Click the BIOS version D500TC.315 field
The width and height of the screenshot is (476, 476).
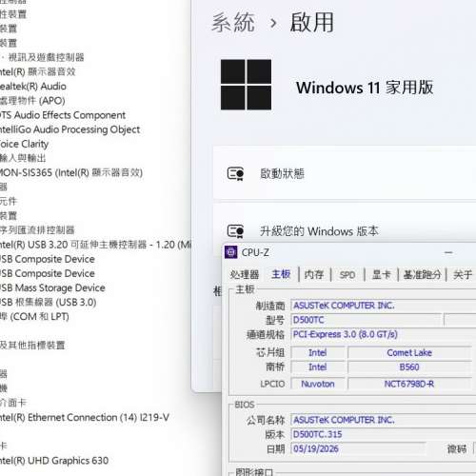point(384,434)
